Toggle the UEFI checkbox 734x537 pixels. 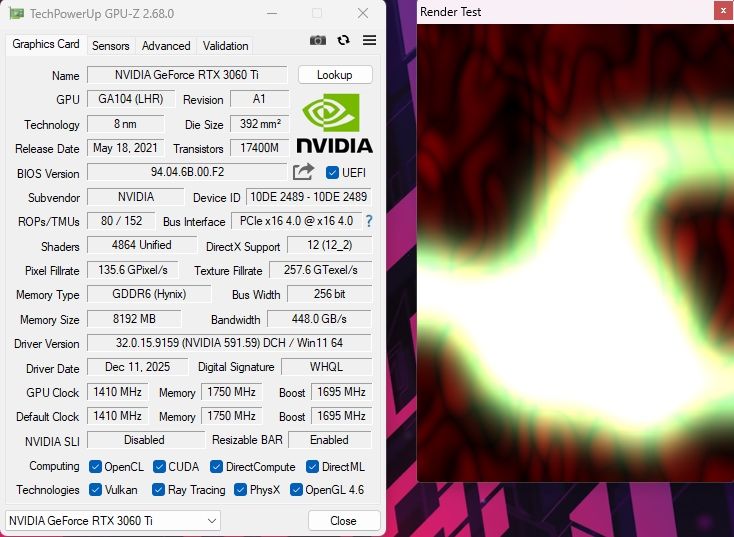pos(332,172)
